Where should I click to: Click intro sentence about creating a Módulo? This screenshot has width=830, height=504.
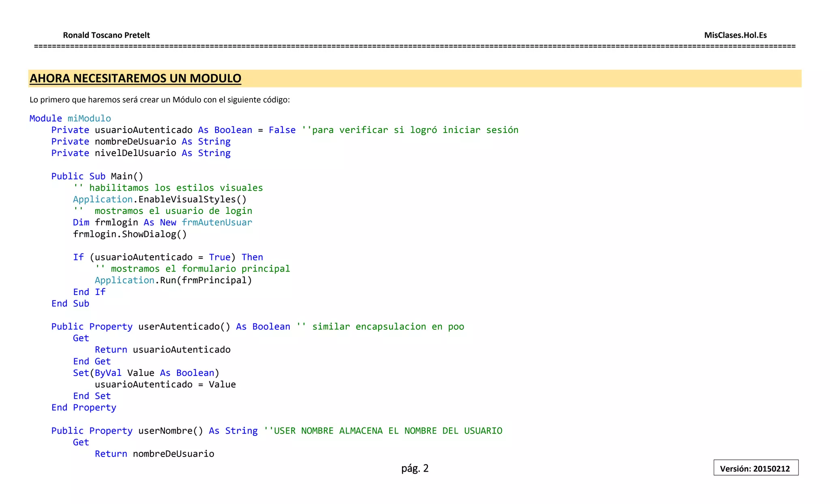[x=160, y=100]
